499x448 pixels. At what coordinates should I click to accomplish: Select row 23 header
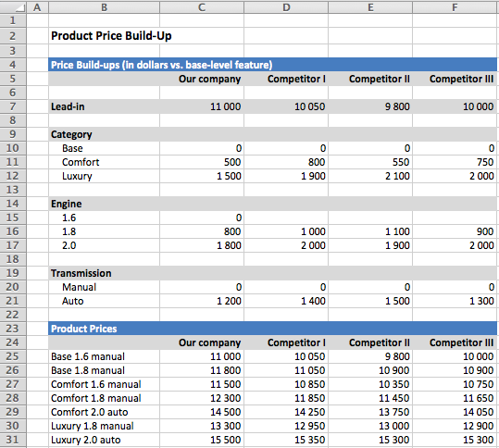[x=13, y=329]
